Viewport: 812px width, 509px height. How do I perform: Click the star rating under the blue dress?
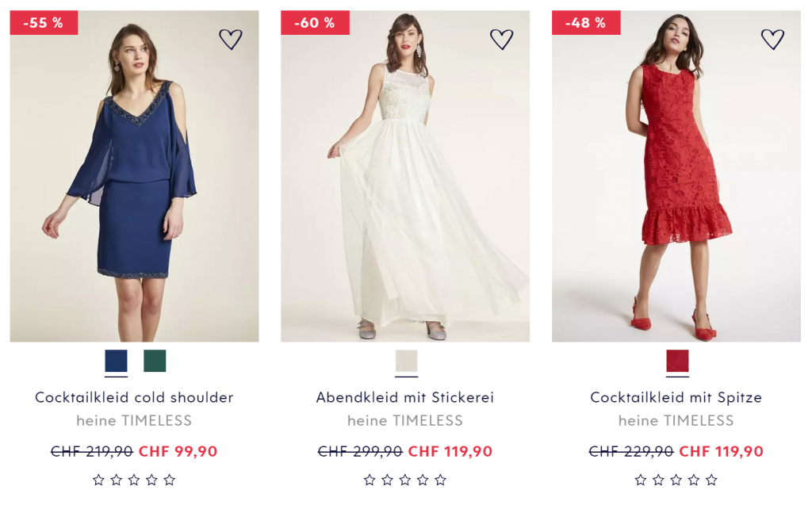(134, 480)
